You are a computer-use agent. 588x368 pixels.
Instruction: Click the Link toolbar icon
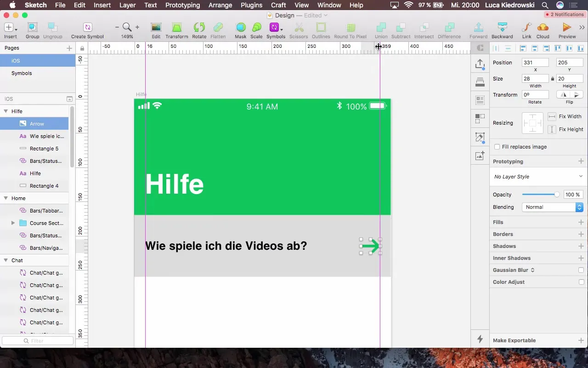pos(527,28)
